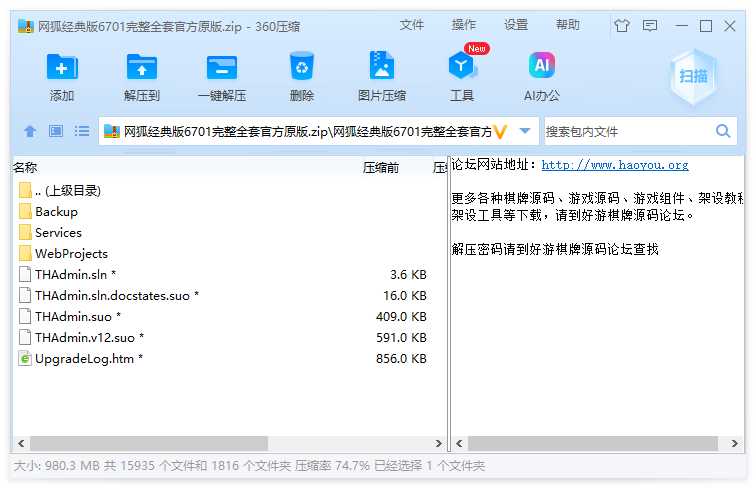Click the 添加 (Add) toolbar icon
Image resolution: width=756 pixels, height=488 pixels.
[62, 67]
